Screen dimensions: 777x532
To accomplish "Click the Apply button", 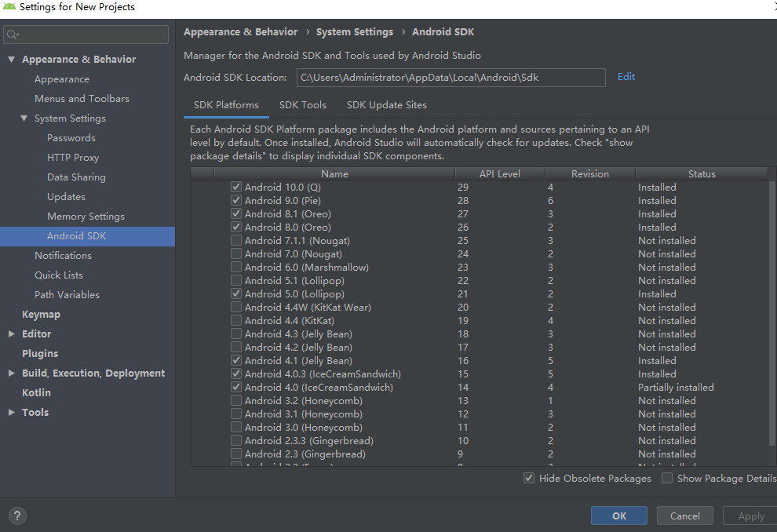I will [x=751, y=516].
